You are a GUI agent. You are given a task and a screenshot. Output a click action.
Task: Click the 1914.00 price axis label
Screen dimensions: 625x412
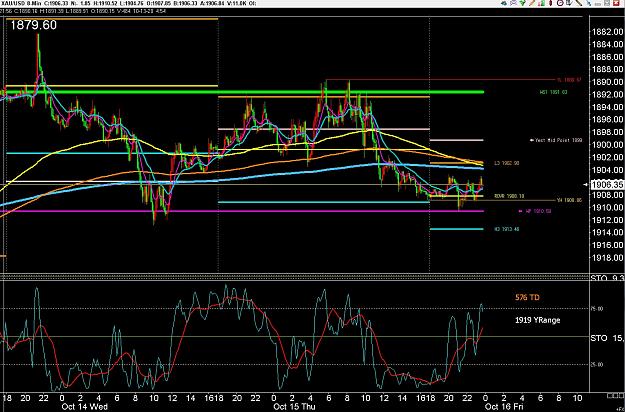click(607, 232)
